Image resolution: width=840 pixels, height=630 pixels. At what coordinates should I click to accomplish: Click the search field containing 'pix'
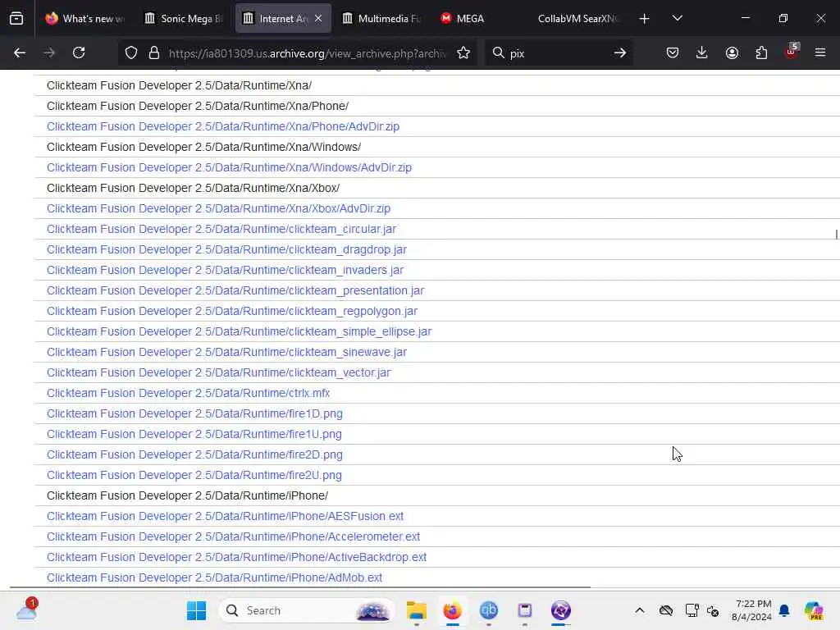click(x=557, y=53)
